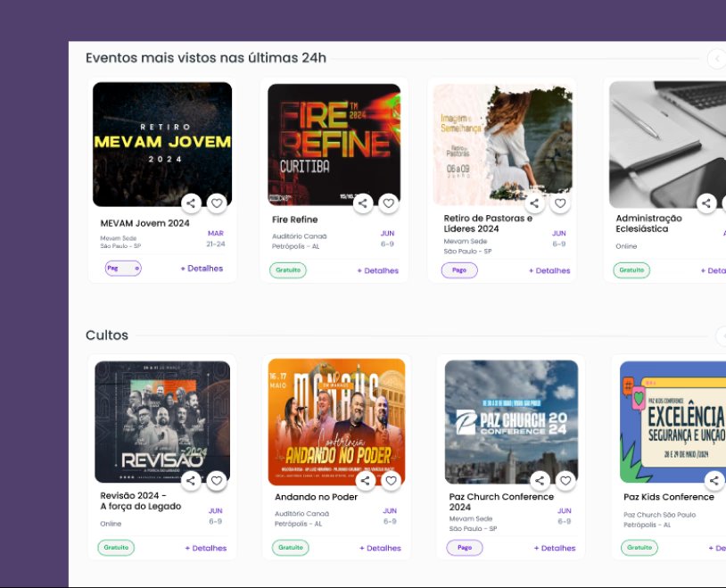Click the Paz Church Conference 2024 title

[501, 501]
